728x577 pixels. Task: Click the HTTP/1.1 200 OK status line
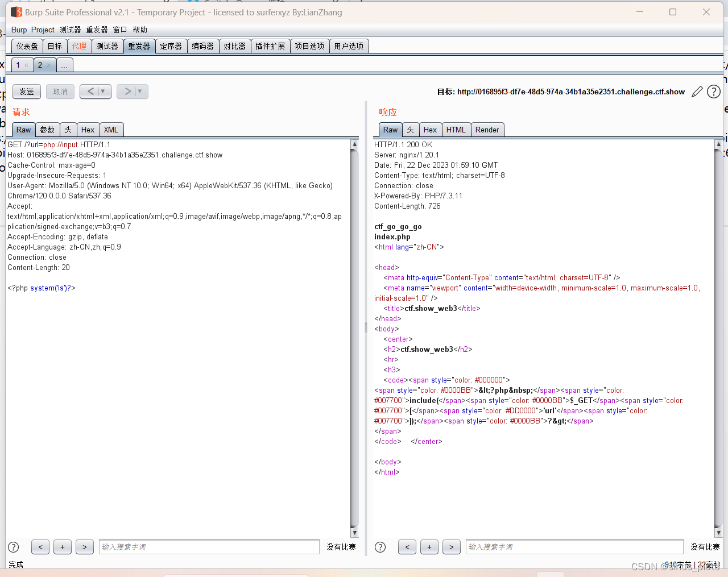[x=403, y=145]
